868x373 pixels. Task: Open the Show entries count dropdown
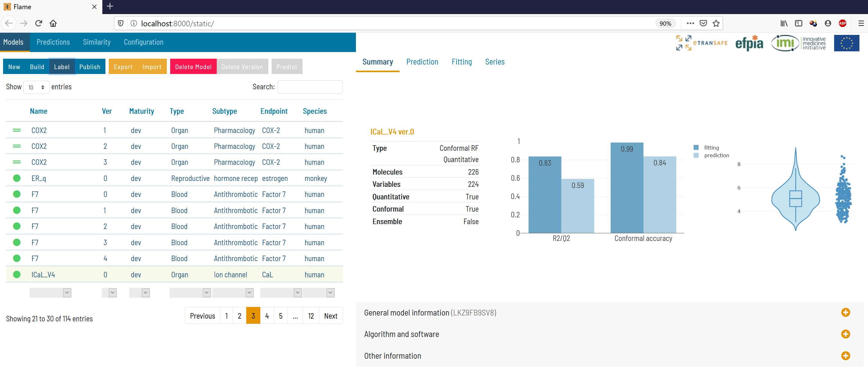[36, 87]
